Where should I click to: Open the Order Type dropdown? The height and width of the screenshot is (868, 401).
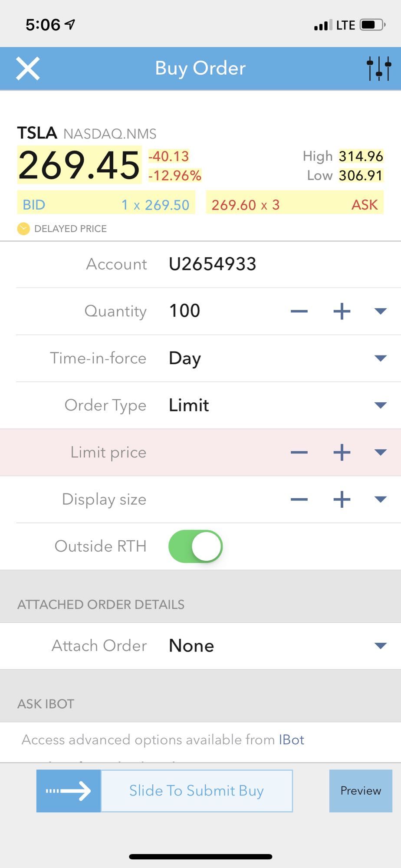tap(380, 405)
